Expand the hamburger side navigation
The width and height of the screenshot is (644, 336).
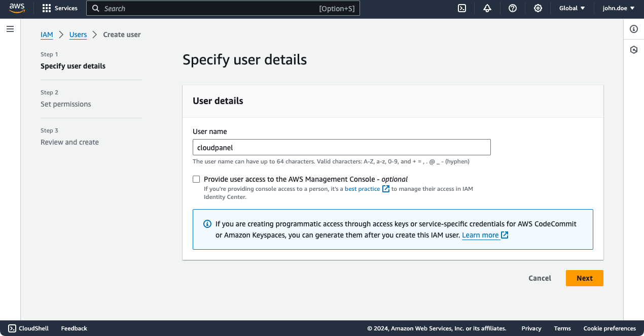(x=10, y=29)
